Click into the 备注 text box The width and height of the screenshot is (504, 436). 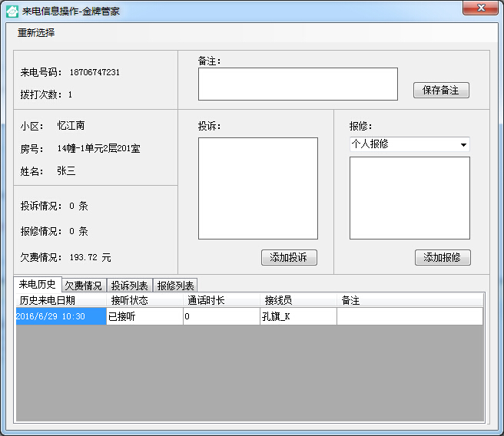(297, 84)
